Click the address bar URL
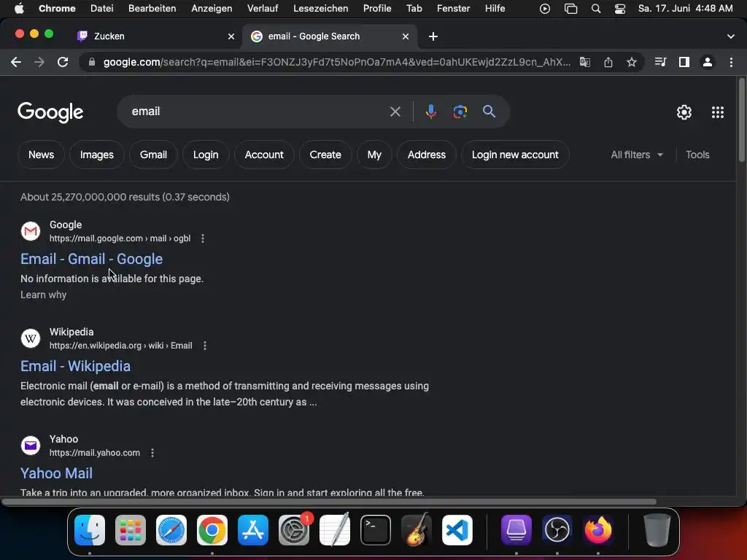Viewport: 747px width, 560px height. point(336,62)
